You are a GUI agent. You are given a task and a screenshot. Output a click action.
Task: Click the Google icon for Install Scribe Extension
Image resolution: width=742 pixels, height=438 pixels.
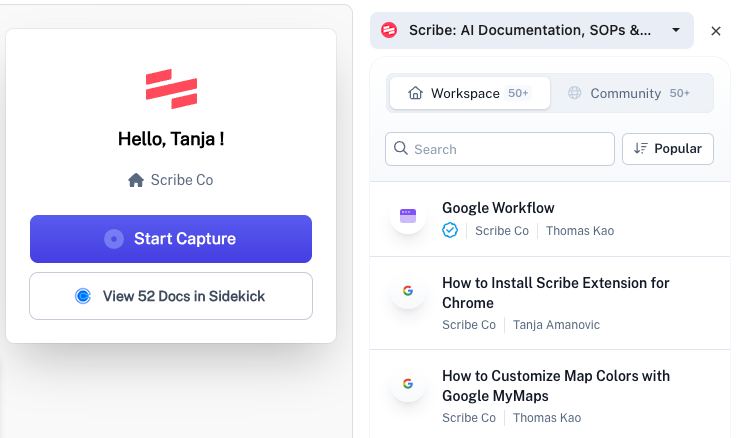tap(408, 291)
